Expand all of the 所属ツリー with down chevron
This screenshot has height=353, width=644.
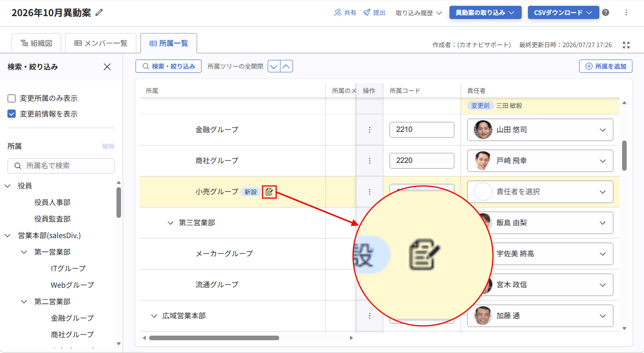pyautogui.click(x=274, y=66)
